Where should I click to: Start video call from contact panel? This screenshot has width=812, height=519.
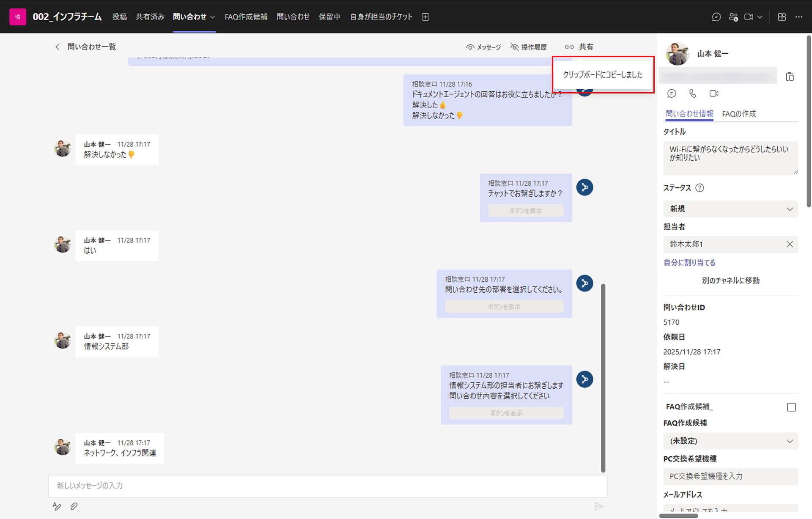click(714, 93)
